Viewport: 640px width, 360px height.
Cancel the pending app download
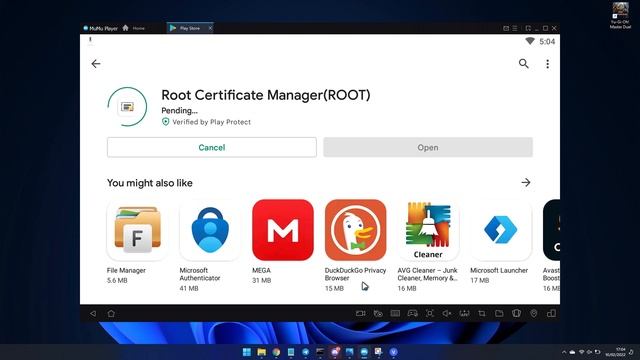coord(211,147)
